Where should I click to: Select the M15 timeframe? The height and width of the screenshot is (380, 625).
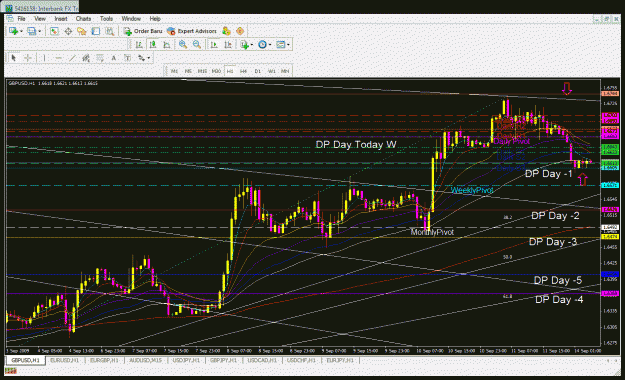pos(202,71)
